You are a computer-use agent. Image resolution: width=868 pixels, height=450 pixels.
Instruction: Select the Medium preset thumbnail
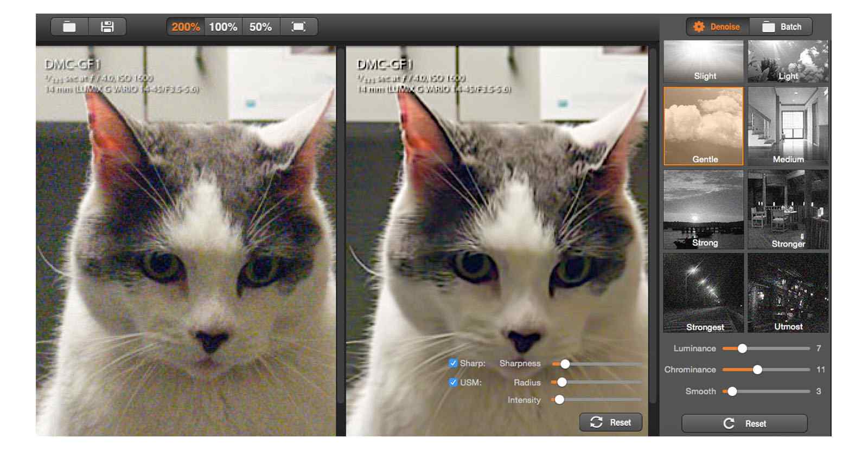(x=788, y=126)
